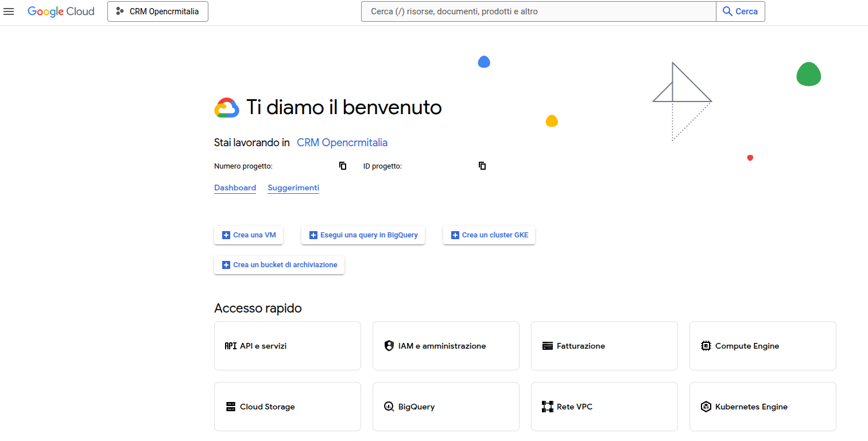Click the IAM e amministrazione shield icon

(389, 346)
